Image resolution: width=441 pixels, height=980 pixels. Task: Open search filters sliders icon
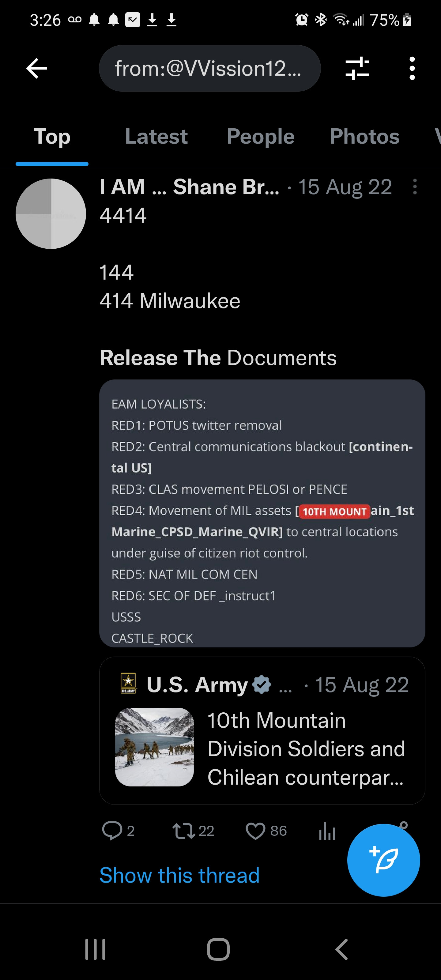click(357, 69)
